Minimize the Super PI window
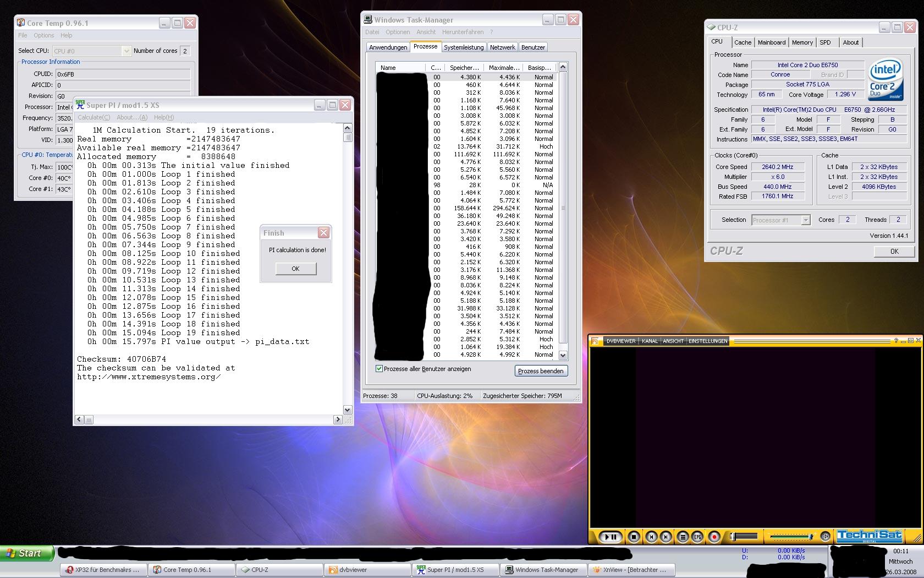The width and height of the screenshot is (924, 578). [x=320, y=105]
